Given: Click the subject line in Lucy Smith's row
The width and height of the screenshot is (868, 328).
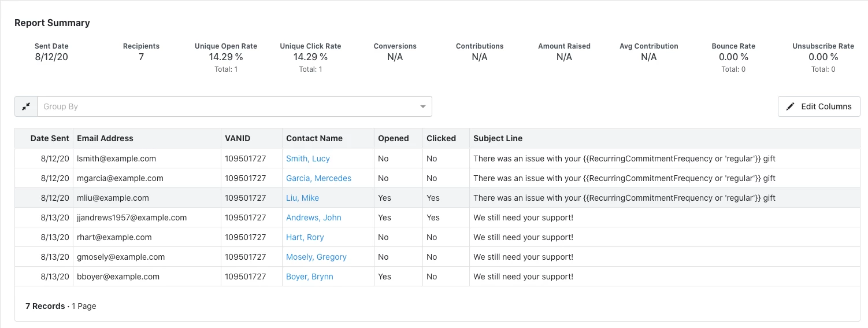Looking at the screenshot, I should tap(624, 159).
